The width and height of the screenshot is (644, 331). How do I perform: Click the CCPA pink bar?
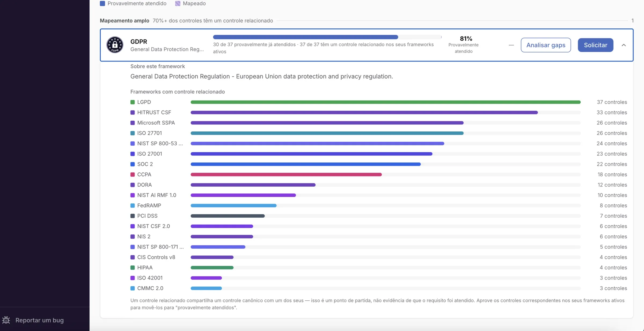tap(286, 175)
